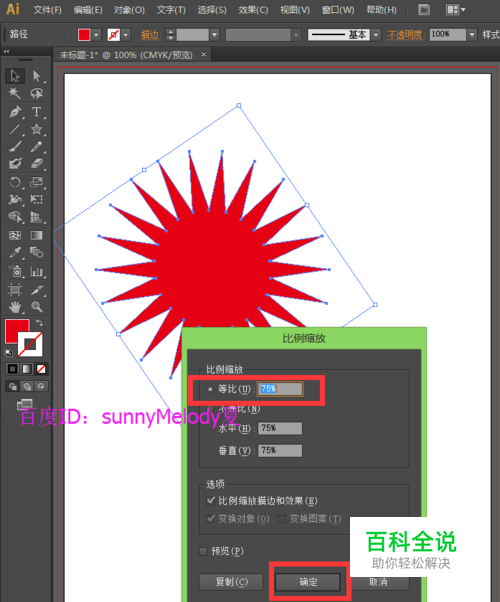Select the Blend tool
Screen dimensions: 500x602
tap(36, 253)
